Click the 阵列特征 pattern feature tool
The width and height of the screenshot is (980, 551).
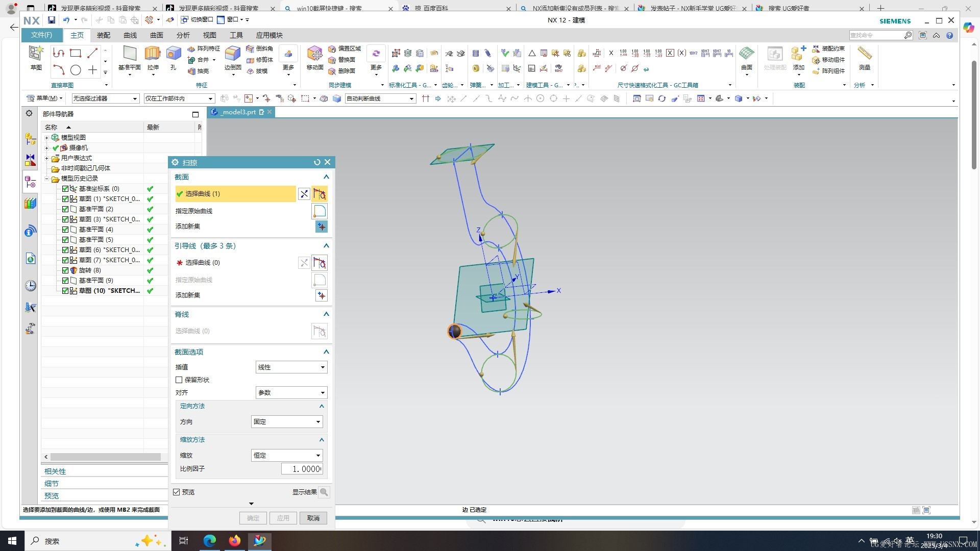click(204, 48)
